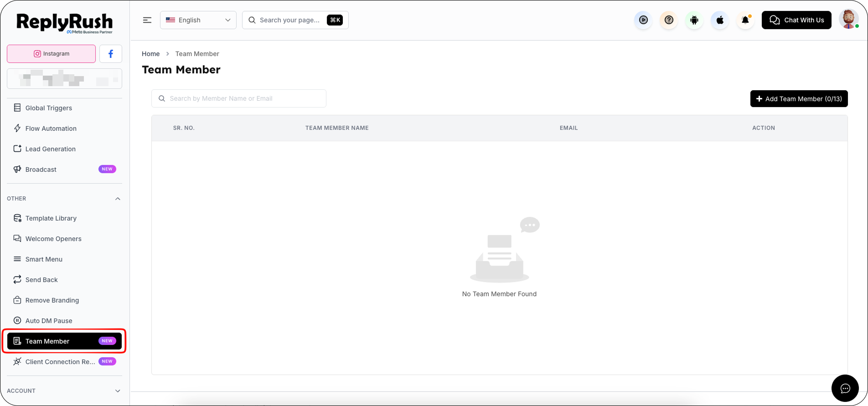Open the Apple app icon
This screenshot has width=868, height=406.
[720, 20]
